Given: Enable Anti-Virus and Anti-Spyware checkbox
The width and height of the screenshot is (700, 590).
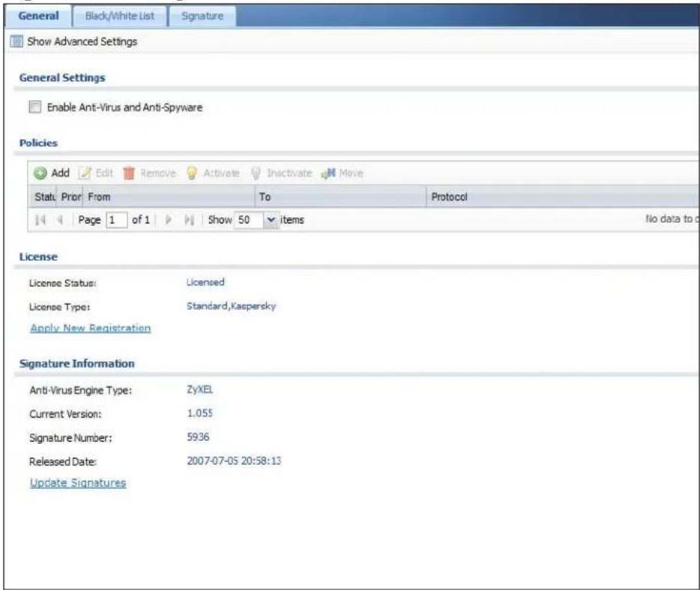Looking at the screenshot, I should 34,107.
